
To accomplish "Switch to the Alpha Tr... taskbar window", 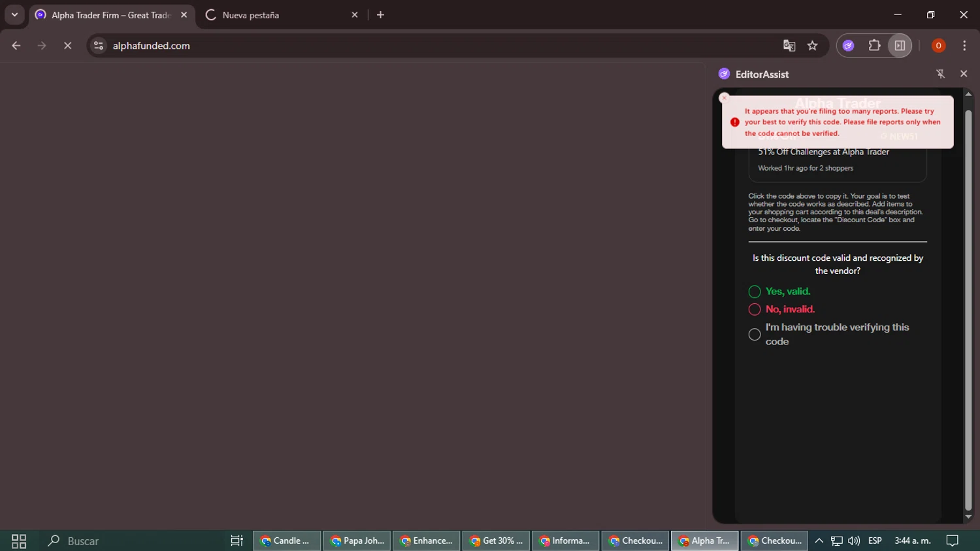I will click(705, 541).
